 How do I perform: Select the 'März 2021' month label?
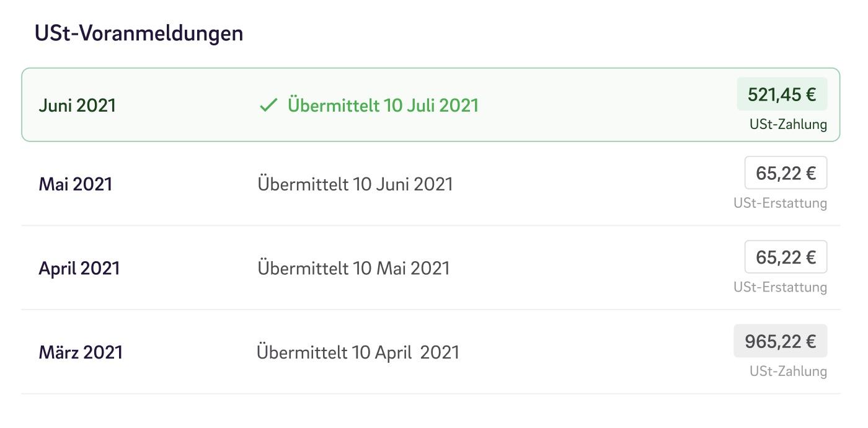(x=81, y=352)
